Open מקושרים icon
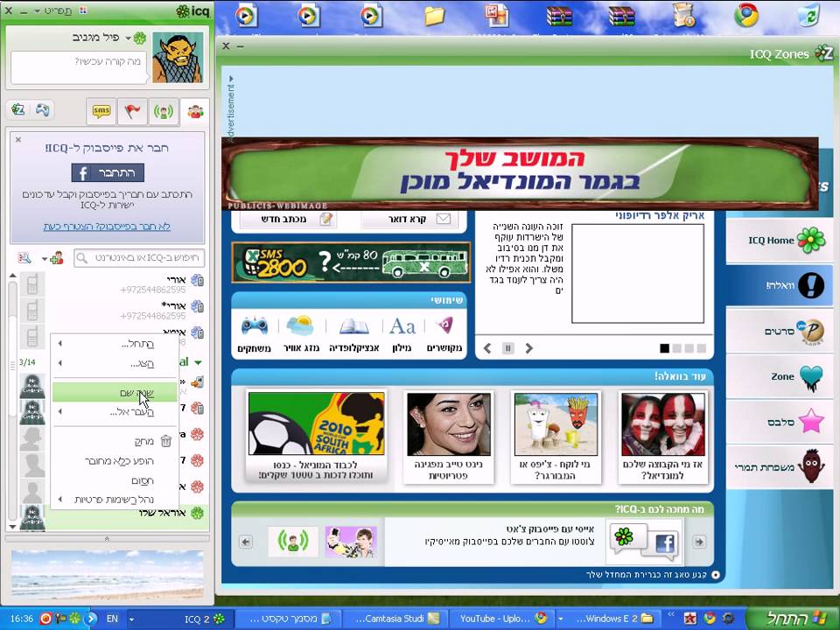 444,333
